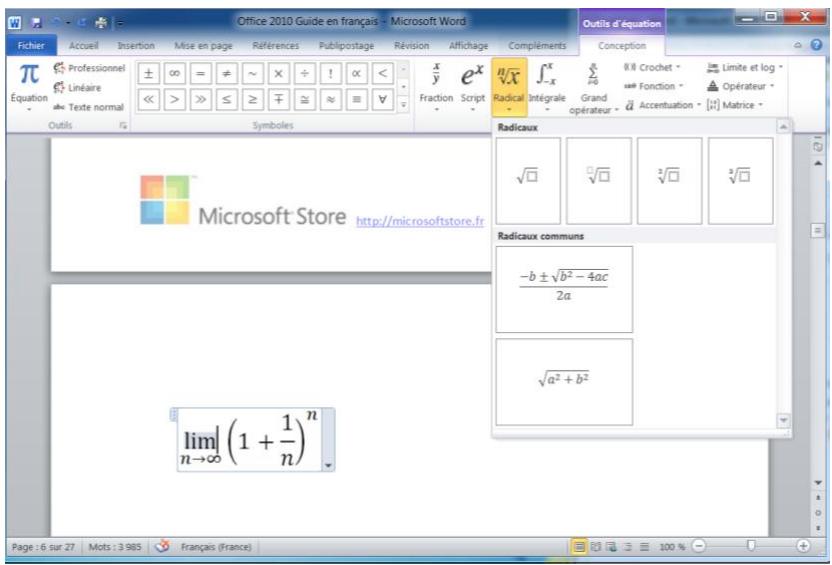Switch to the Révision tab
The image size is (832, 565).
click(411, 46)
